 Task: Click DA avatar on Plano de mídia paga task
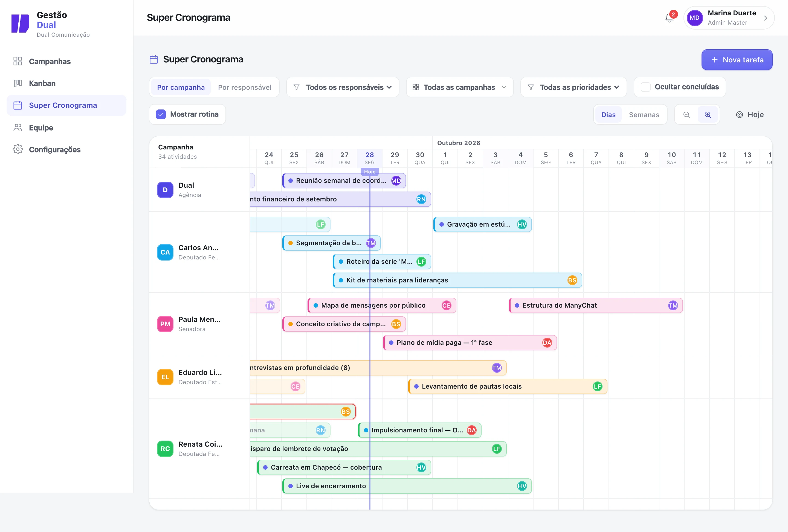[x=547, y=343]
